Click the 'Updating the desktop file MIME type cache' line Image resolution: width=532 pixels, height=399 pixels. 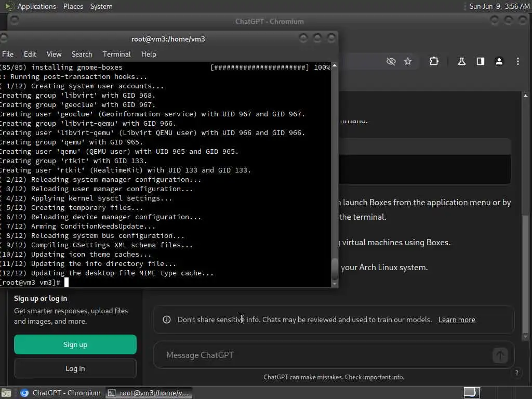point(107,273)
